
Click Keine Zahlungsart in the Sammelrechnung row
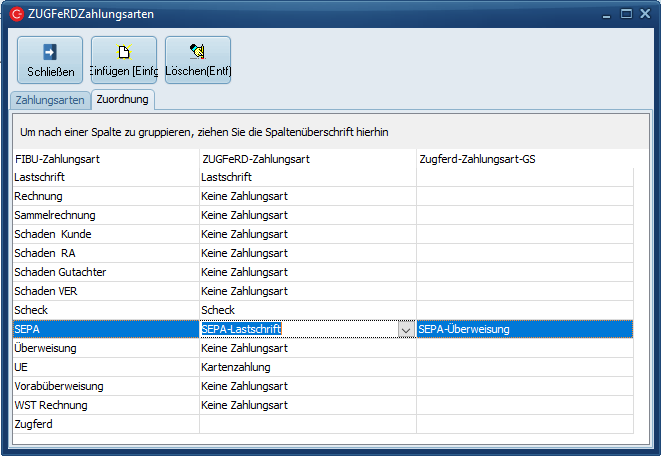[308, 215]
